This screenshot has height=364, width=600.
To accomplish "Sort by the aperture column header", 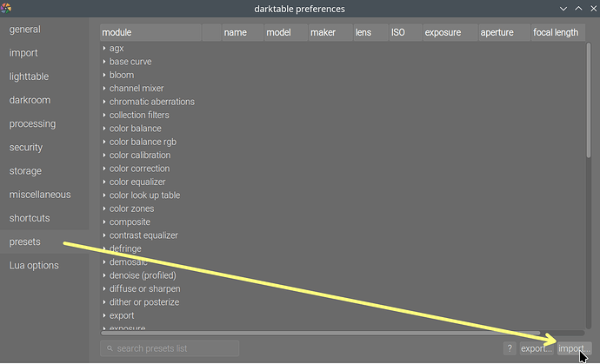I will tap(504, 32).
